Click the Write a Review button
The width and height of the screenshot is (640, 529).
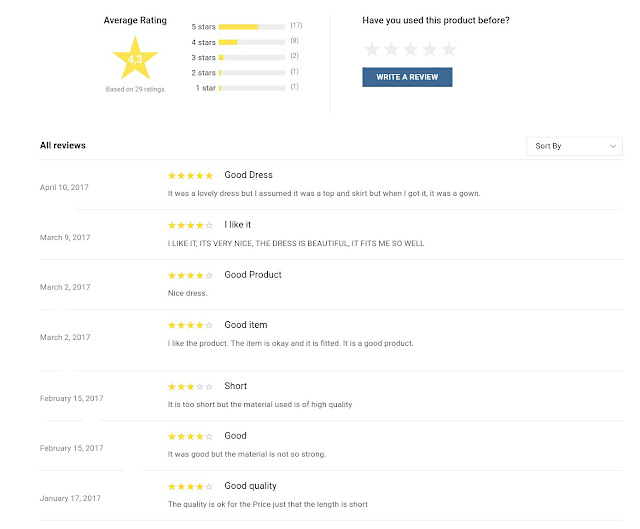pos(407,77)
